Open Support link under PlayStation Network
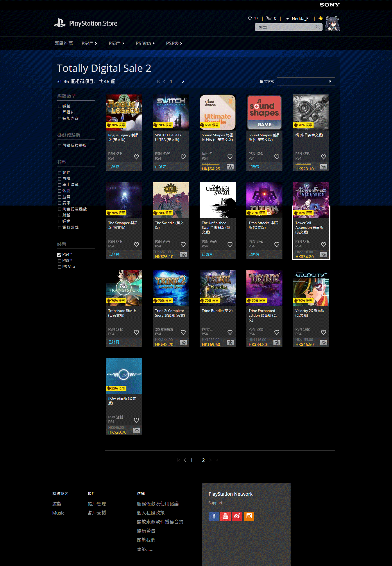This screenshot has height=566, width=392. click(215, 503)
